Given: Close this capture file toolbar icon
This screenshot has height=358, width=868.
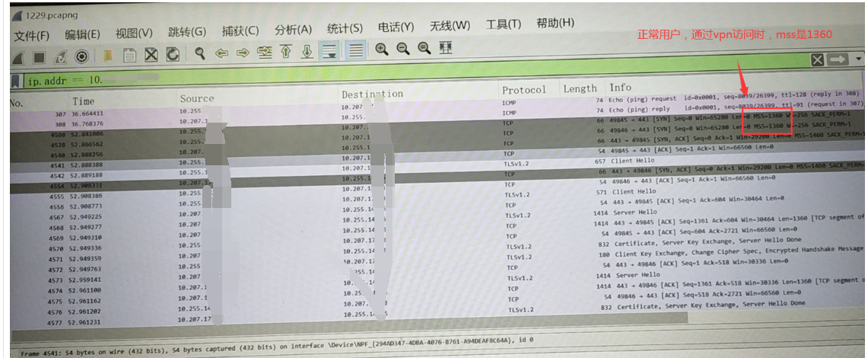Looking at the screenshot, I should click(151, 54).
